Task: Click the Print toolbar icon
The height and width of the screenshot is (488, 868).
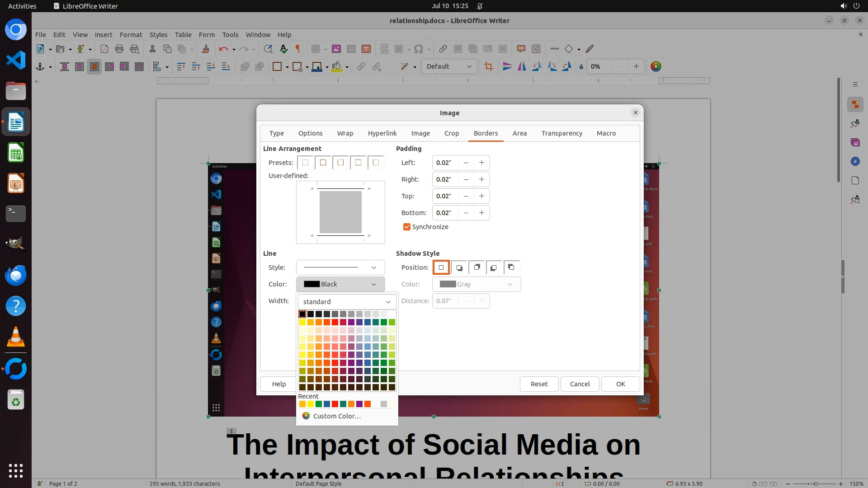Action: point(119,49)
